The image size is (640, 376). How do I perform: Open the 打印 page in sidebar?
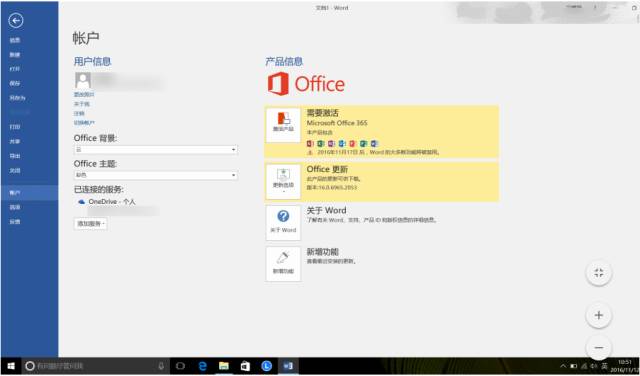(x=15, y=127)
